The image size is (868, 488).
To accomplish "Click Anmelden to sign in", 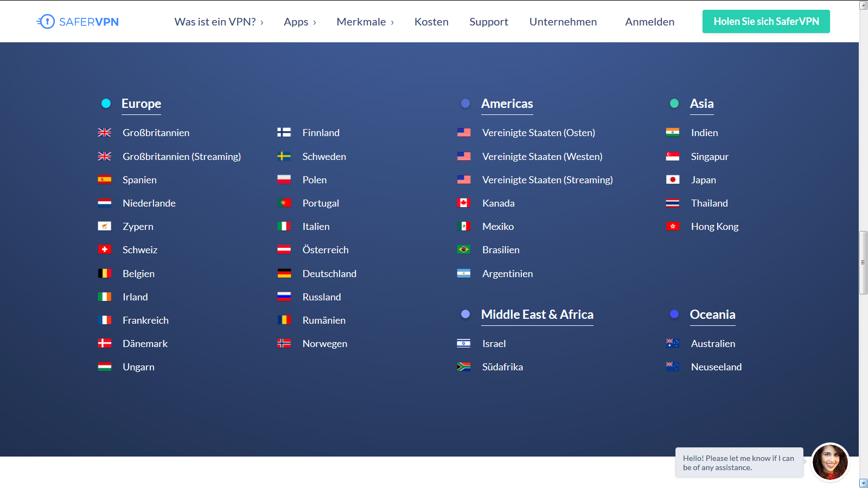I will (650, 22).
